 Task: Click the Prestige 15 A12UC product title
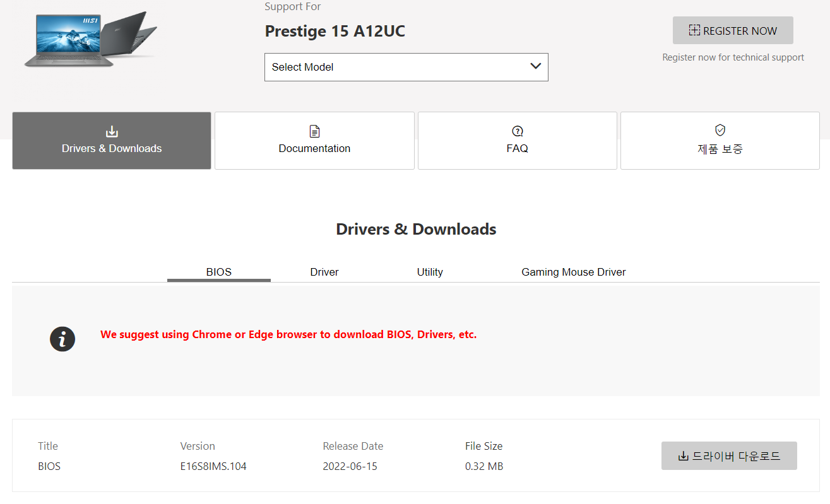[335, 31]
